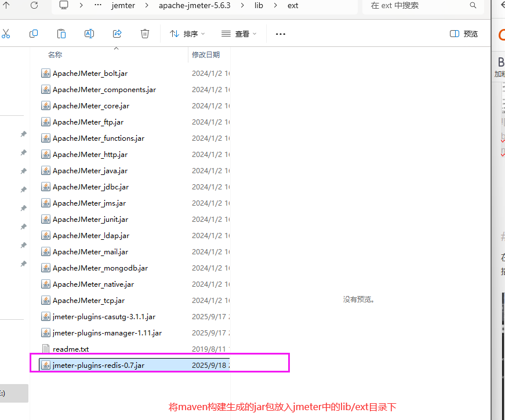Screen dimensions: 505x420
Task: Click 'apache-jmeter-5.6.3' breadcrumb segment
Action: tap(195, 5)
